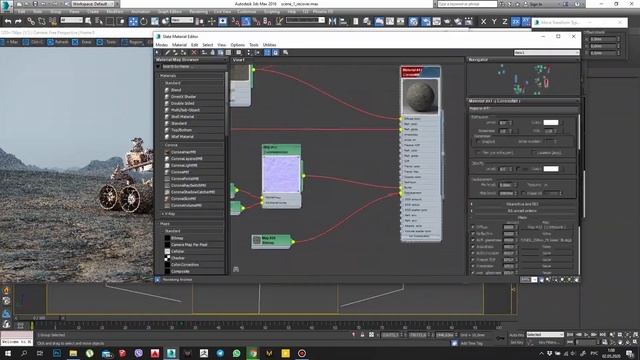The height and width of the screenshot is (360, 640).
Task: Click Select by Material icon
Action: coord(286,52)
